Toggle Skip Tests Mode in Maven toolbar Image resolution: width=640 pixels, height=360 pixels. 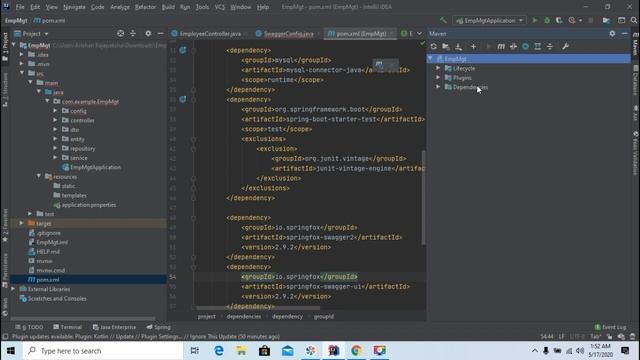(x=526, y=47)
